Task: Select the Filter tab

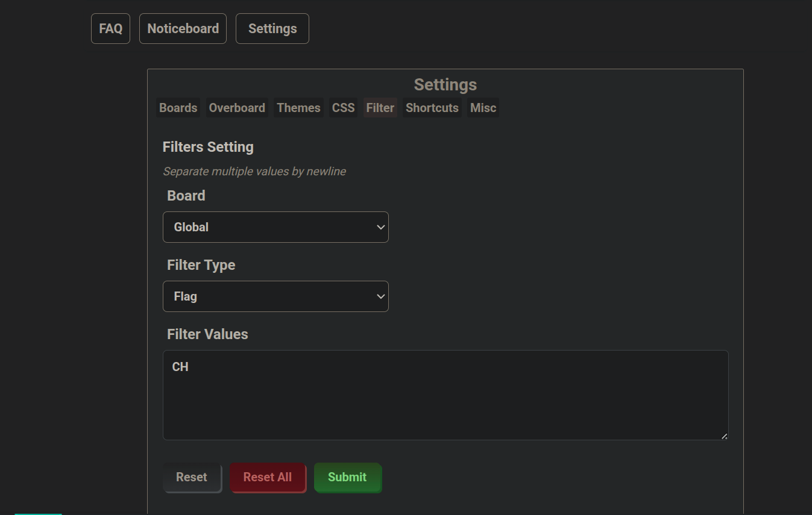Action: pos(380,108)
